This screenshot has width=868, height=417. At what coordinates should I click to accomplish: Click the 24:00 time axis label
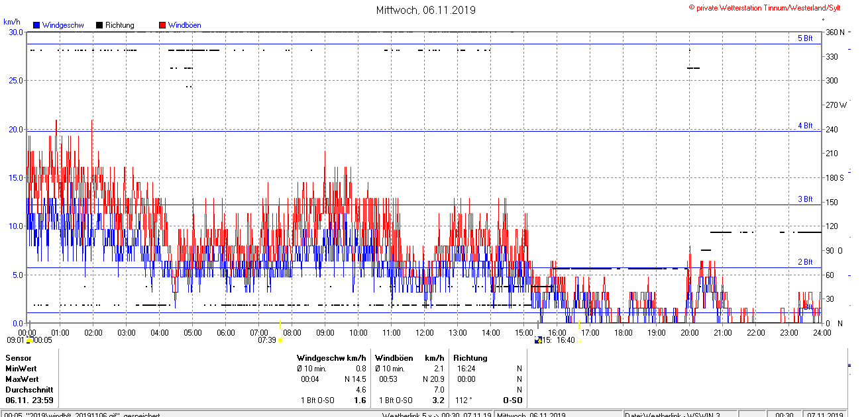pos(822,332)
